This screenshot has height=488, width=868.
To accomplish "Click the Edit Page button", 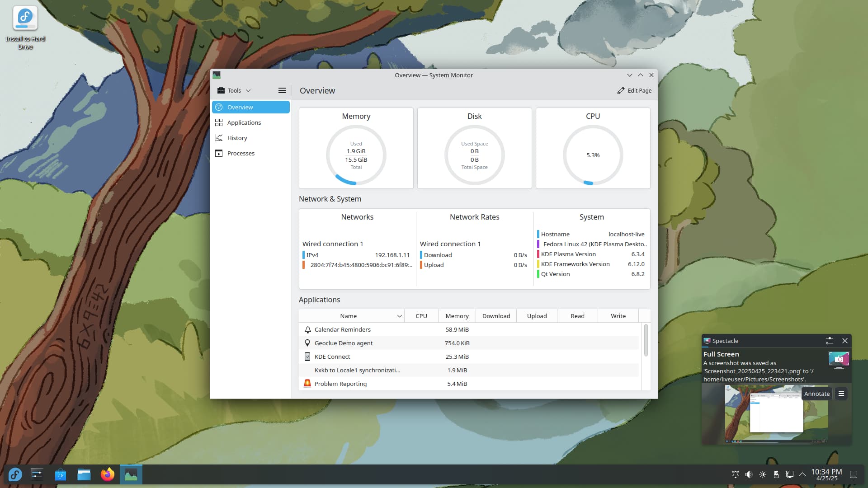I will [x=634, y=90].
